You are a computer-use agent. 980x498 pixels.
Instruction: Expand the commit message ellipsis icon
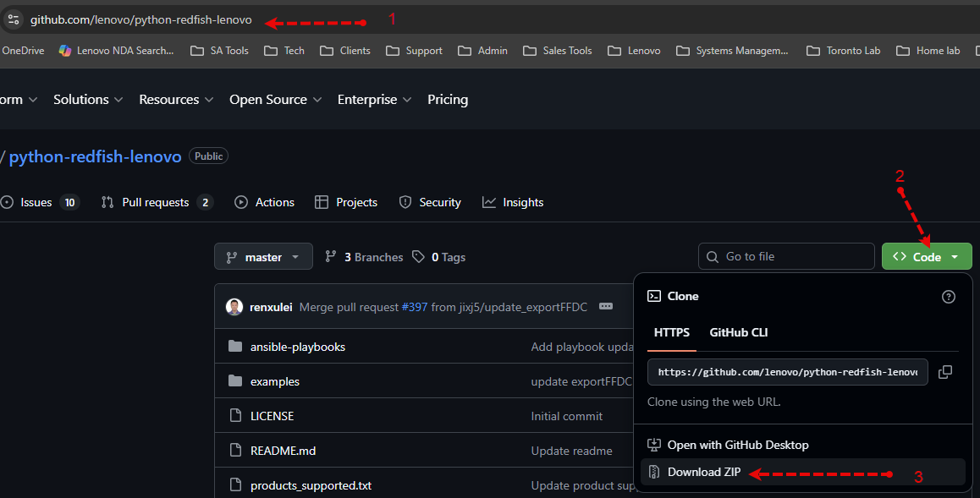tap(606, 307)
